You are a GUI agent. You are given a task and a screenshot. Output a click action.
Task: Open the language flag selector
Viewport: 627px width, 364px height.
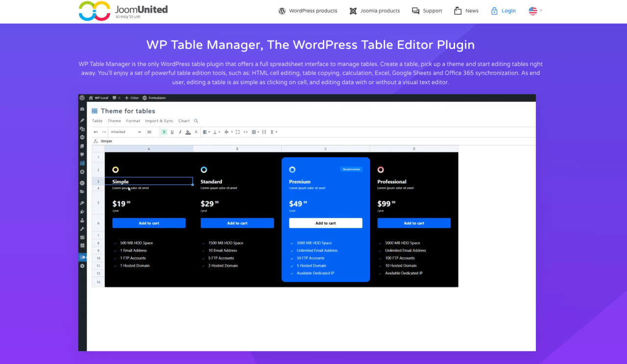tap(535, 11)
